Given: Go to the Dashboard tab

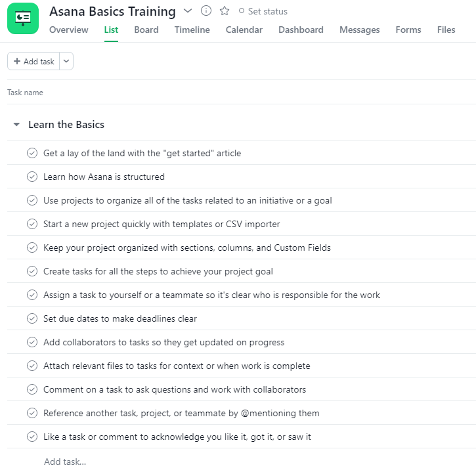Looking at the screenshot, I should [x=301, y=30].
